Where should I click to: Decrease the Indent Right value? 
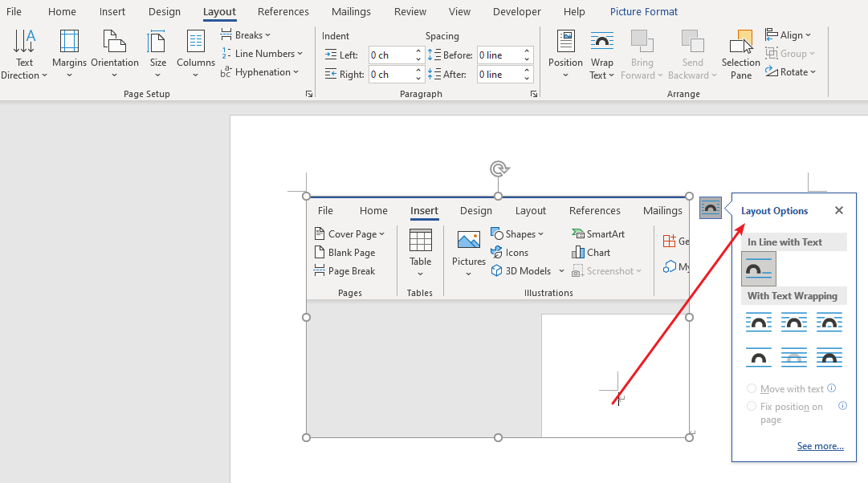pos(418,79)
